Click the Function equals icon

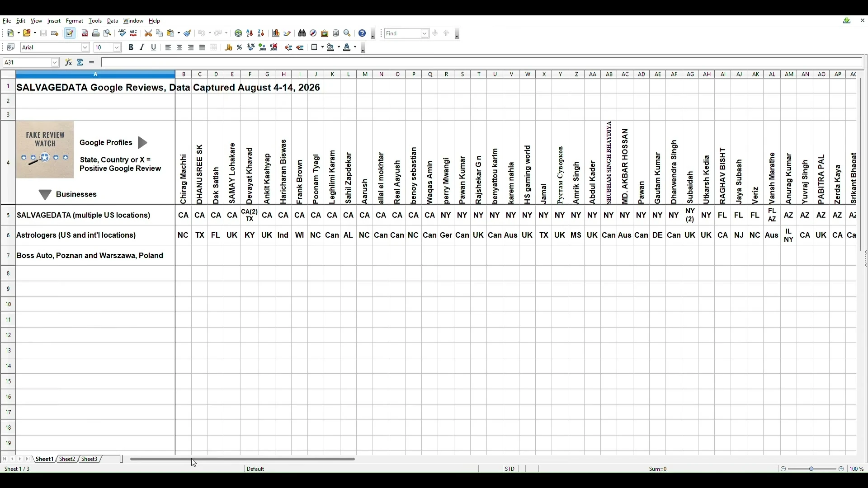92,63
